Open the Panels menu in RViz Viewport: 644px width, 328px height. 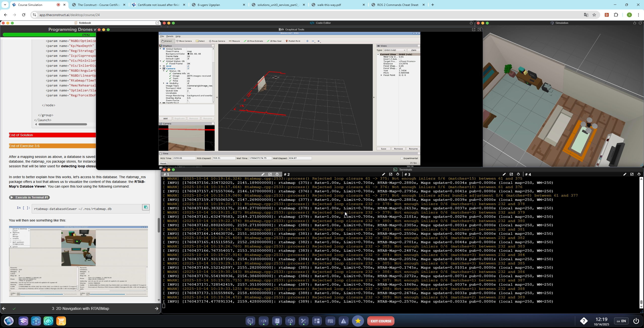[x=170, y=36]
